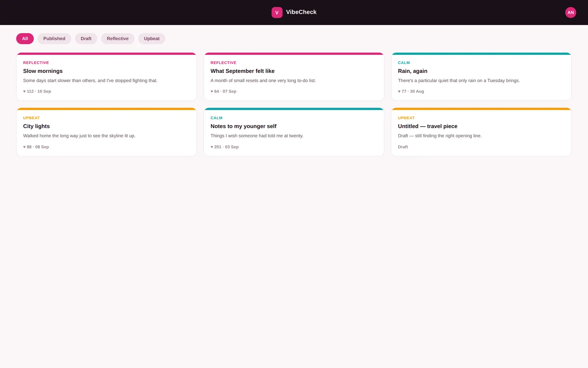This screenshot has width=588, height=368.
Task: Click UPBEAT tag on Untitled travel piece
Action: pos(406,118)
